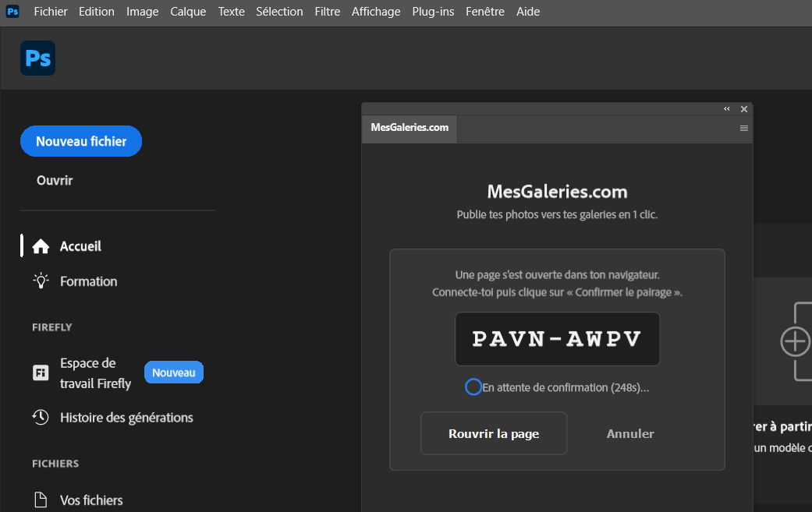The height and width of the screenshot is (512, 812).
Task: Open Histoire des générations
Action: pyautogui.click(x=126, y=418)
